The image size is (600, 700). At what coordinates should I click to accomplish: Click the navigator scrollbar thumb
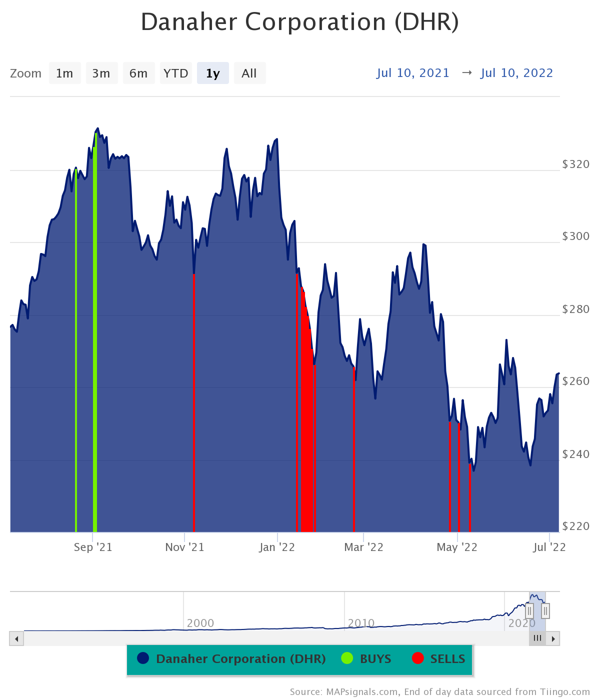pos(537,638)
